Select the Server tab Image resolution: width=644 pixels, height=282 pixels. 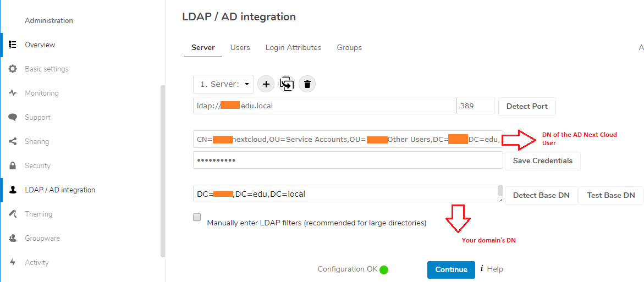click(203, 48)
